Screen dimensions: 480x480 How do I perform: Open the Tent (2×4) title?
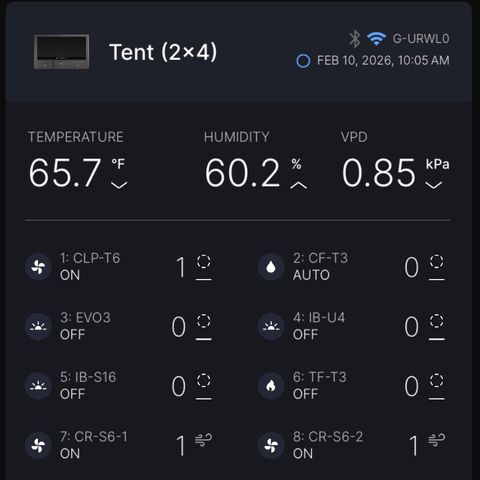click(163, 52)
